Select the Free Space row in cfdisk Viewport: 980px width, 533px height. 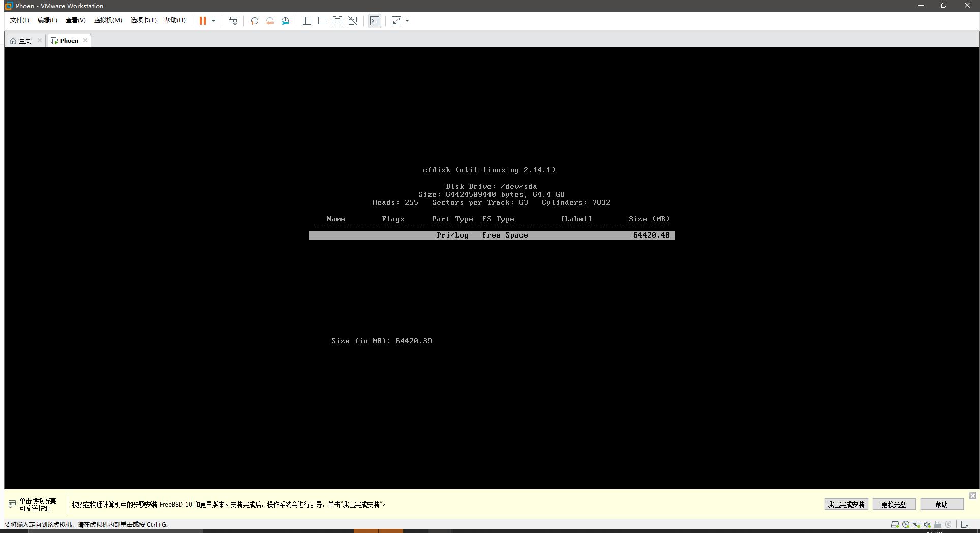tap(491, 235)
